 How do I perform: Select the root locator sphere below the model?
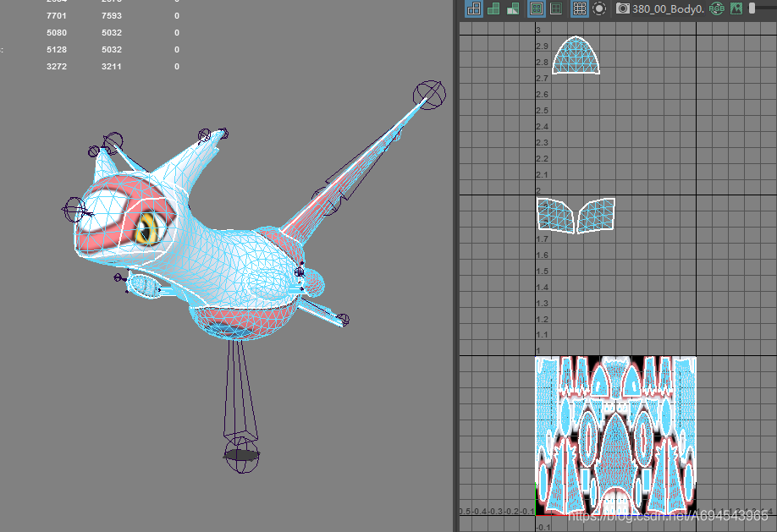point(241,455)
